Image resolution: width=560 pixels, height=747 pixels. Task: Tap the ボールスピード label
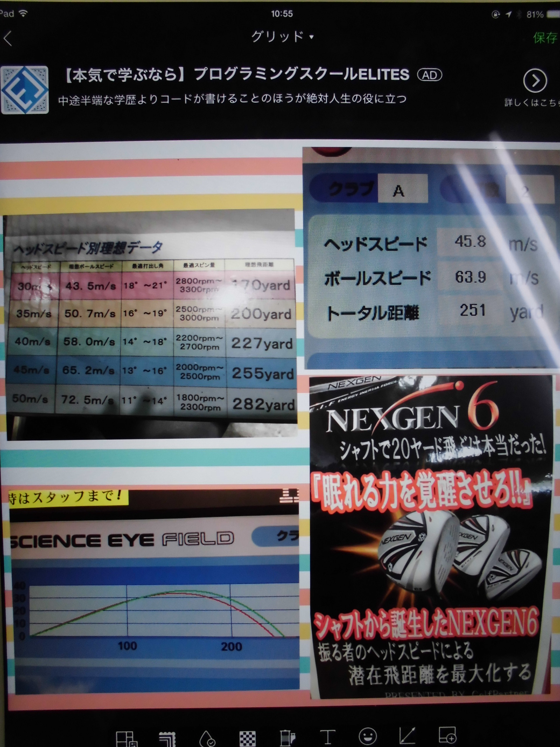(x=377, y=278)
